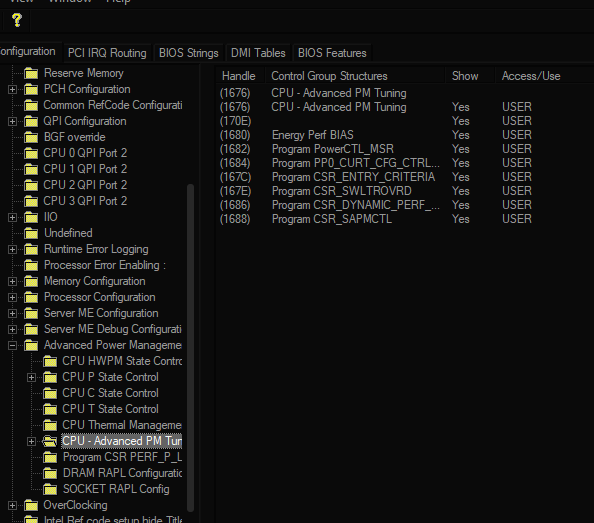This screenshot has height=523, width=594.
Task: Expand the Processor Configuration node
Action: point(12,297)
